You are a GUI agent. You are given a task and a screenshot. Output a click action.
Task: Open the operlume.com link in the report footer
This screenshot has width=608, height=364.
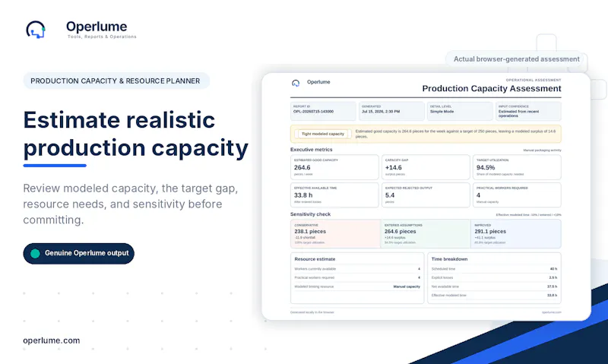pyautogui.click(x=552, y=312)
